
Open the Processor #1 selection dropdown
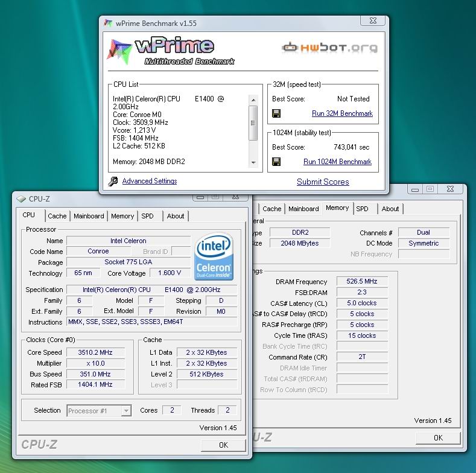99,411
